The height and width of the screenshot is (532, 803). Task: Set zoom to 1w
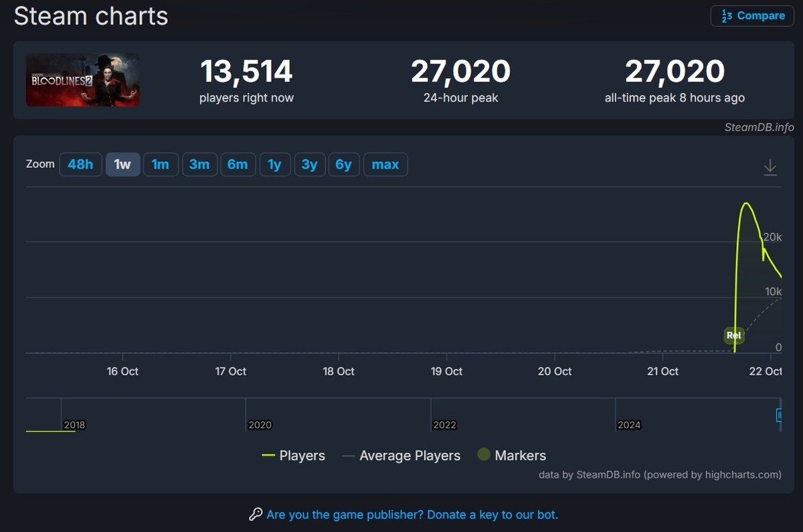coord(122,165)
